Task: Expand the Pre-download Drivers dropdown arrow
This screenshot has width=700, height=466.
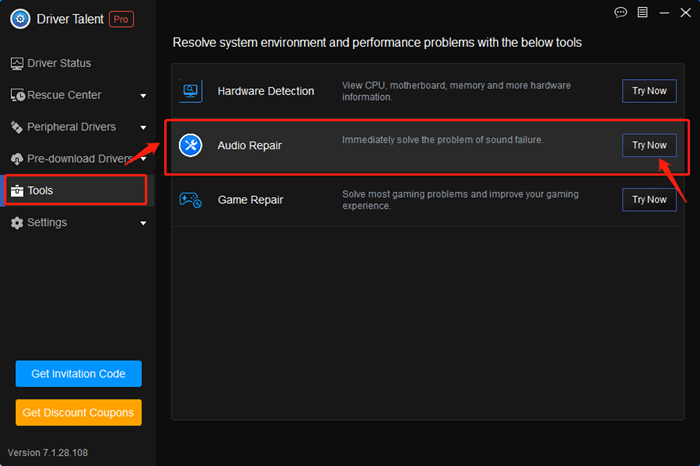Action: coord(144,159)
